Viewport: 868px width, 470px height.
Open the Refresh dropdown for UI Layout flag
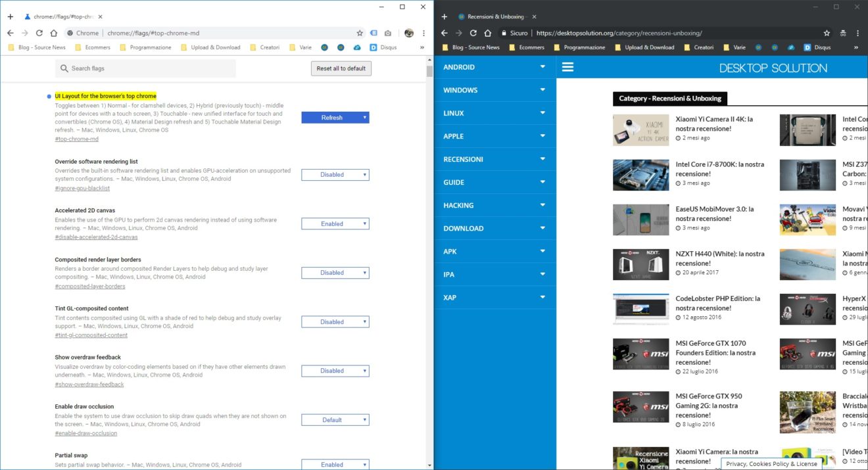[335, 118]
